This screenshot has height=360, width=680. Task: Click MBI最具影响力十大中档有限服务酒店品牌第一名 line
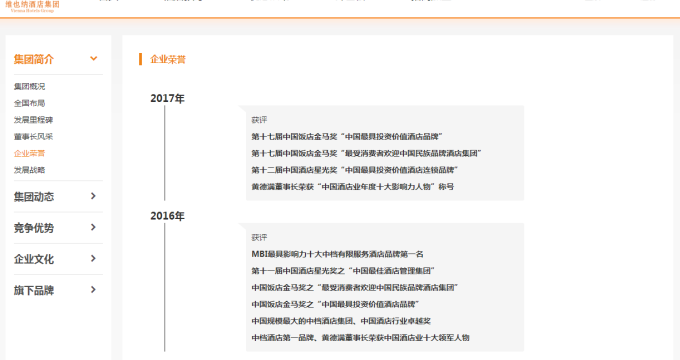[x=337, y=254]
